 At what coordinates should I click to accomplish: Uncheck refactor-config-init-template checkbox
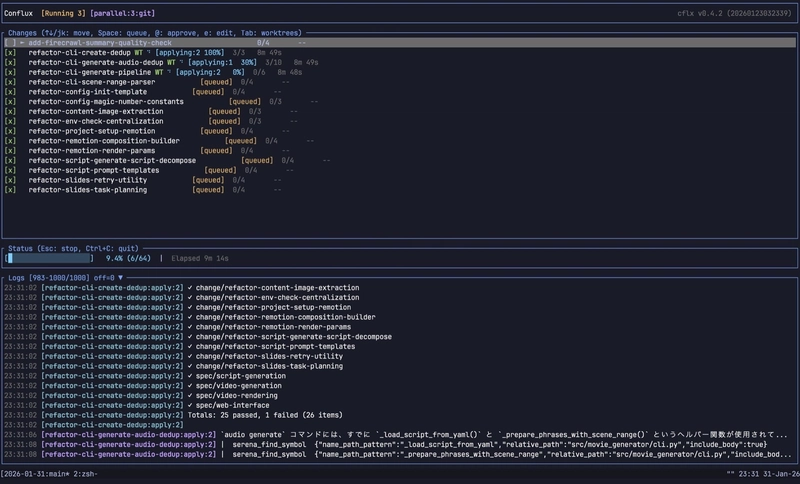click(x=10, y=92)
